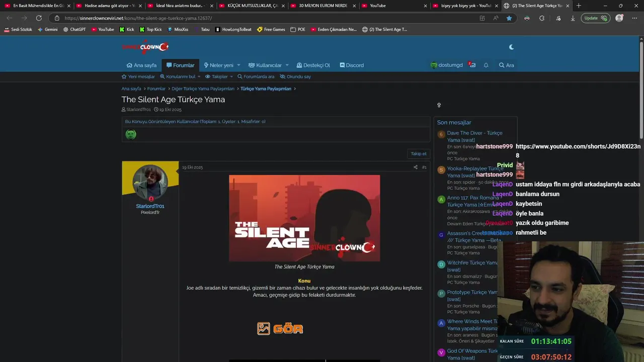Click the post share icon
The height and width of the screenshot is (362, 644).
(416, 167)
